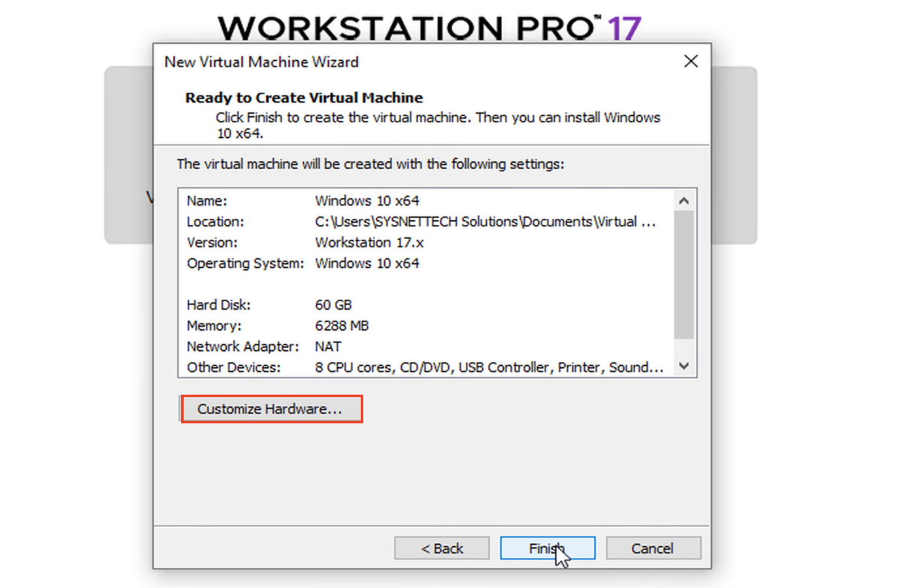Viewport: 907px width, 588px height.
Task: Go back with the Back button
Action: (x=442, y=548)
